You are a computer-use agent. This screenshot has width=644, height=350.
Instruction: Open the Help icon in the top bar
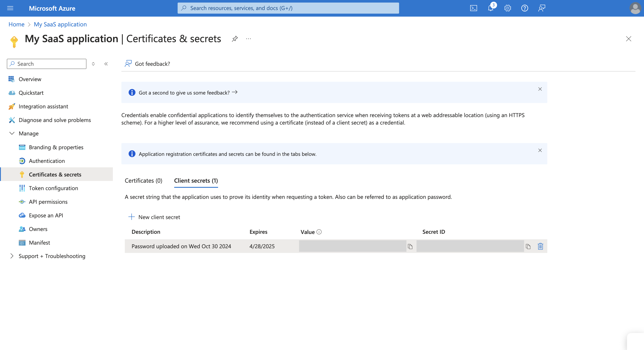pos(525,8)
